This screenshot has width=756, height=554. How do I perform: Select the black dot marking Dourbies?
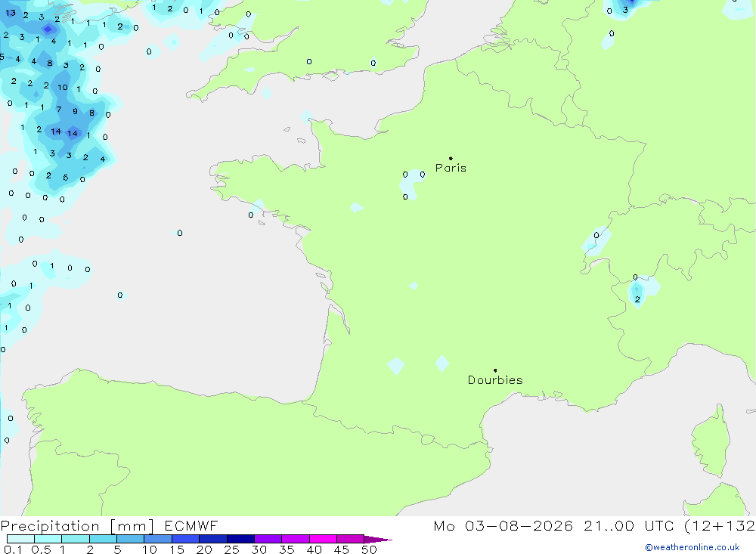click(495, 370)
